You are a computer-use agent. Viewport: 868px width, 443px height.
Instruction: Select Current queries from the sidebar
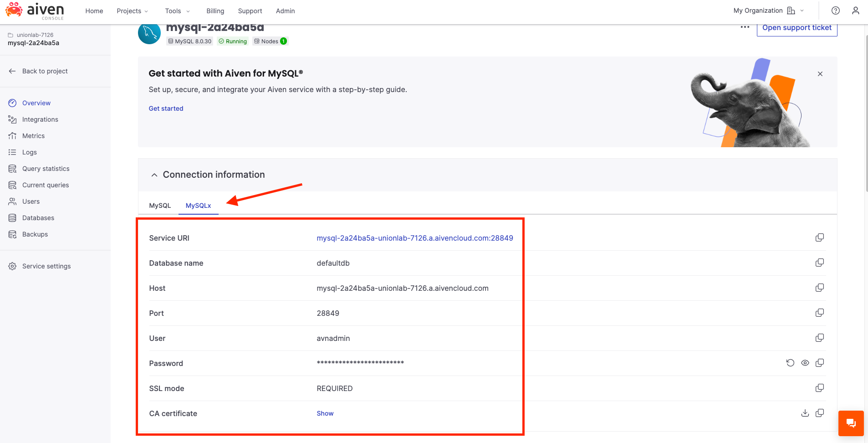46,185
